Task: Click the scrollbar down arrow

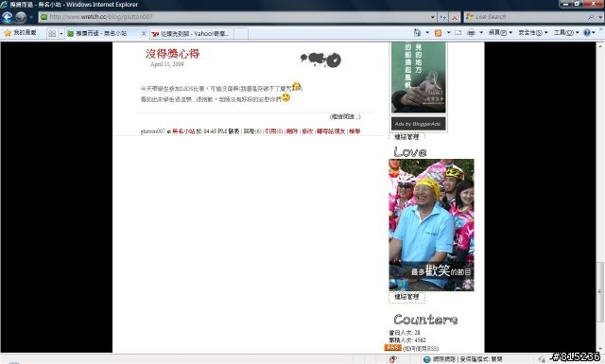Action: (x=600, y=349)
